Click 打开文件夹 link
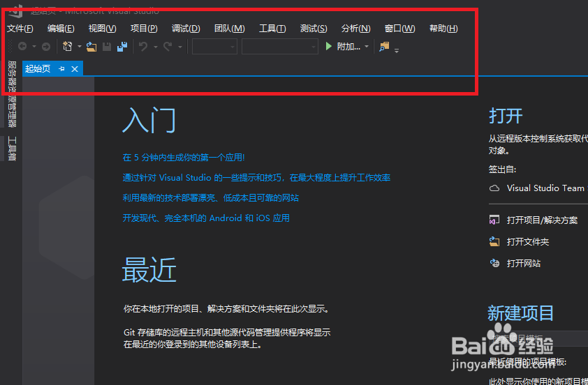Viewport: 588px width, 385px height. tap(528, 241)
